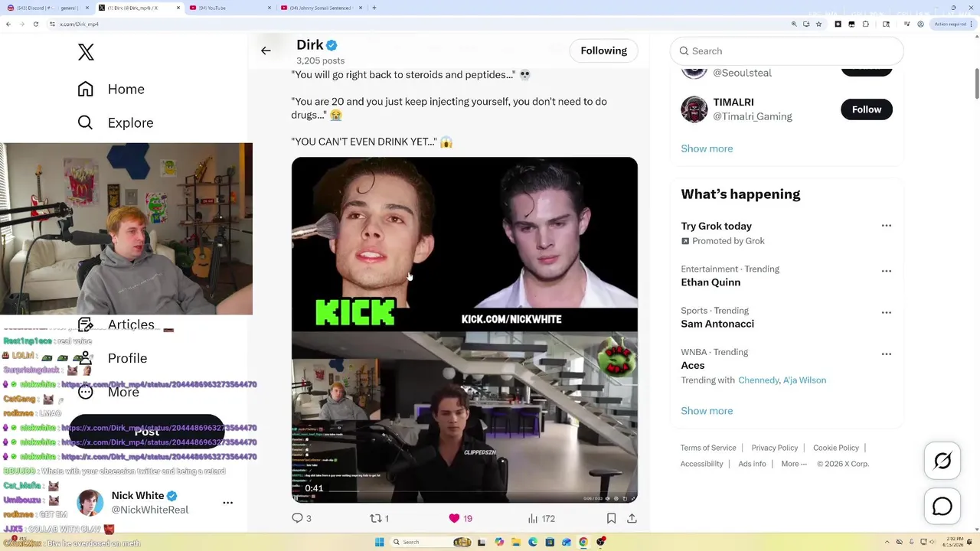Screen dimensions: 980x551
Task: Open the More menu in X sidebar
Action: 108,392
